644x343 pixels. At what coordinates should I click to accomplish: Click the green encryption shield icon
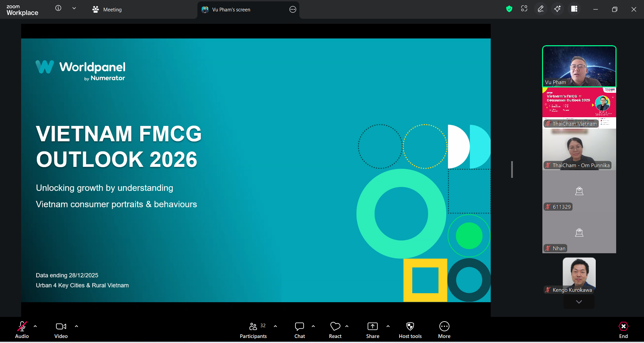pos(509,9)
